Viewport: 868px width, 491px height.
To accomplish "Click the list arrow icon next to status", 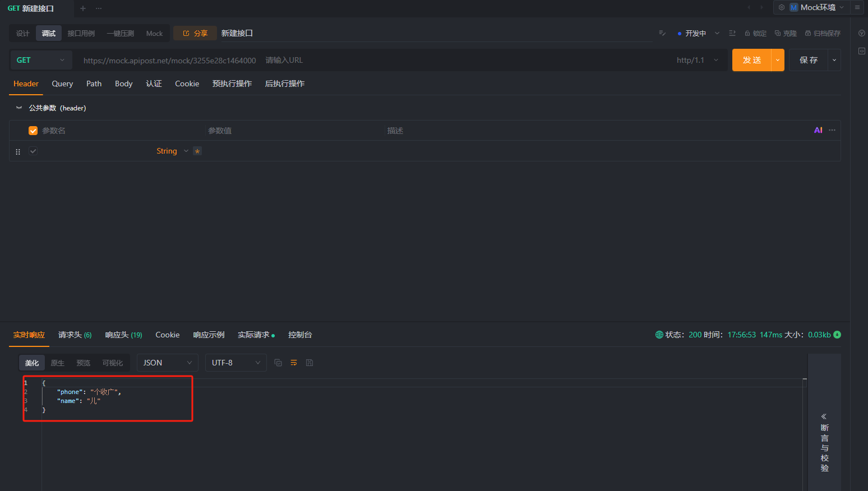I will pos(732,33).
